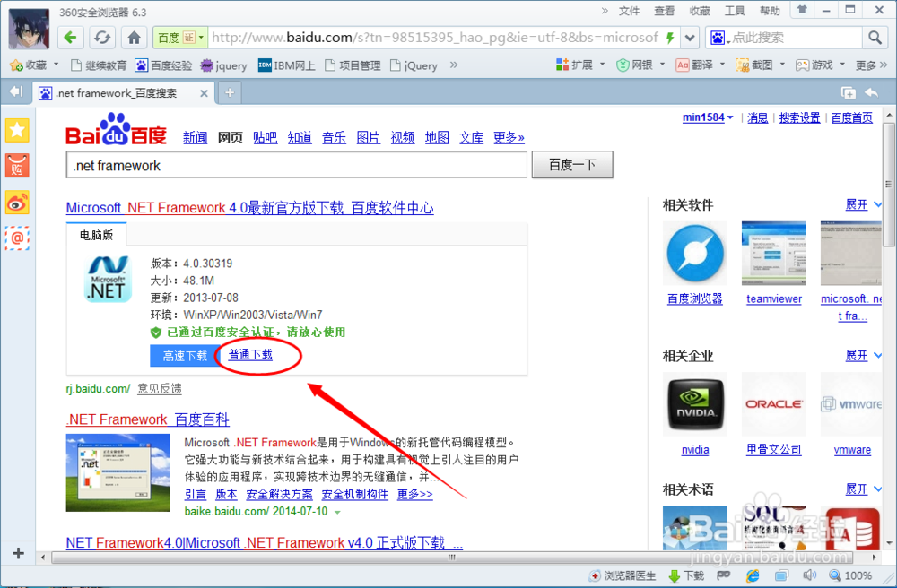This screenshot has width=897, height=588.
Task: Open the favorites star in the sidebar
Action: pyautogui.click(x=17, y=130)
